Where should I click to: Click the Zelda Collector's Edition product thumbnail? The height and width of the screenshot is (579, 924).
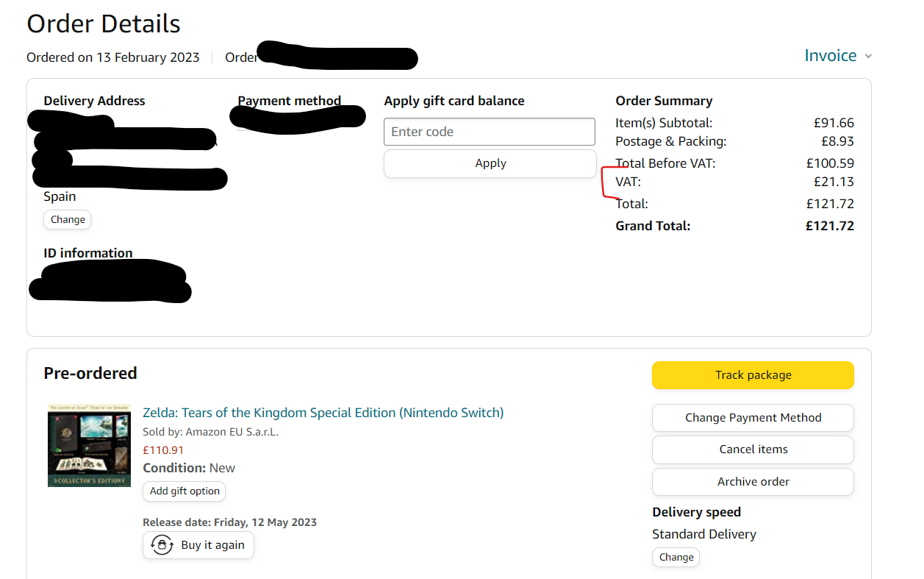[89, 445]
